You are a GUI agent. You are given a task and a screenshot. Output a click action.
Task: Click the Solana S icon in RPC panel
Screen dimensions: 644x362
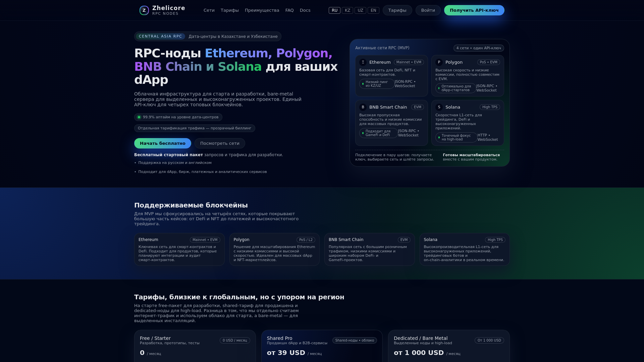(x=439, y=107)
